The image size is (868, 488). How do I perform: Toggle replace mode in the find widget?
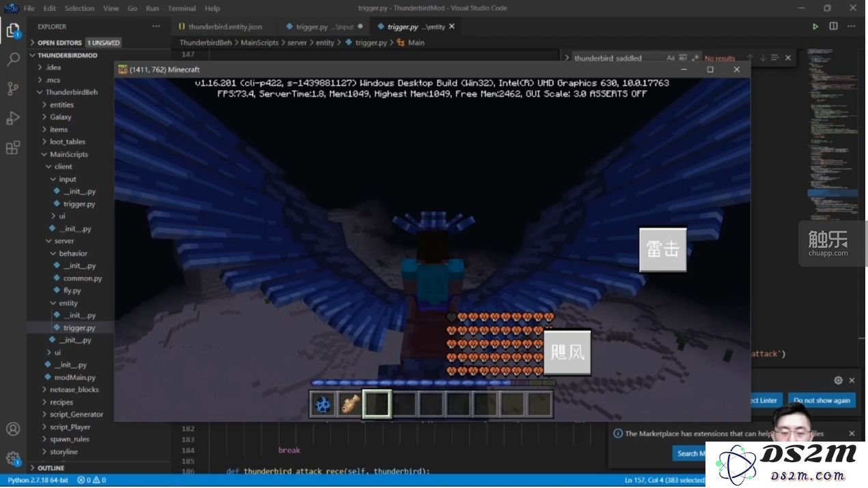pos(567,58)
